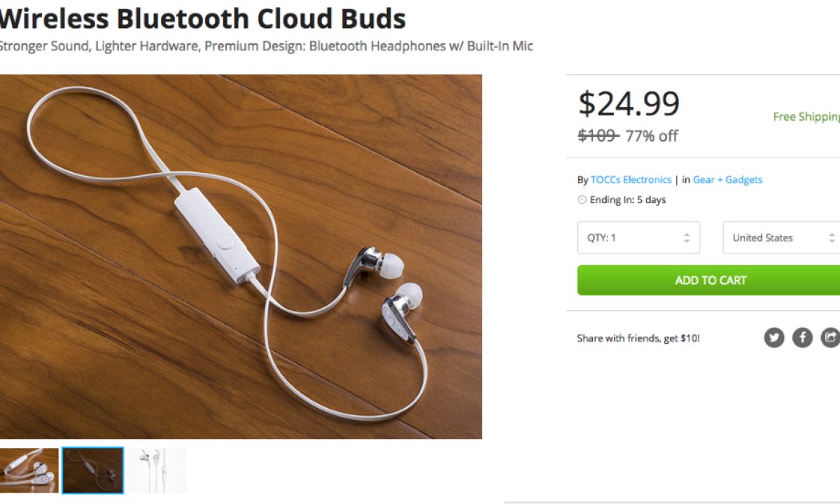Image resolution: width=840 pixels, height=504 pixels.
Task: Share the deal on Twitter
Action: tap(773, 338)
